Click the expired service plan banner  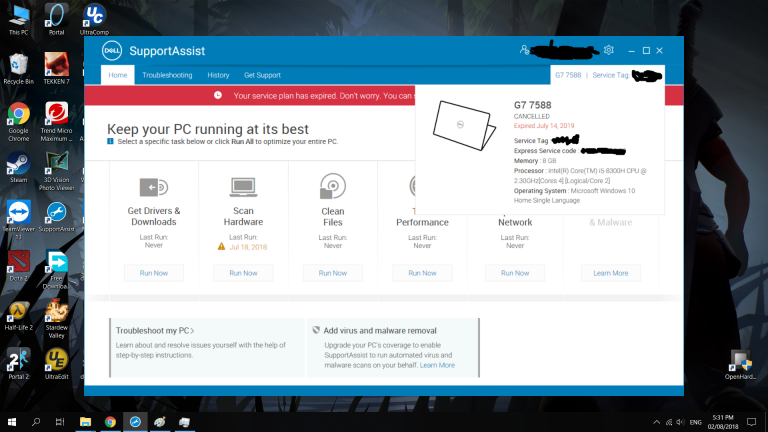[x=250, y=96]
